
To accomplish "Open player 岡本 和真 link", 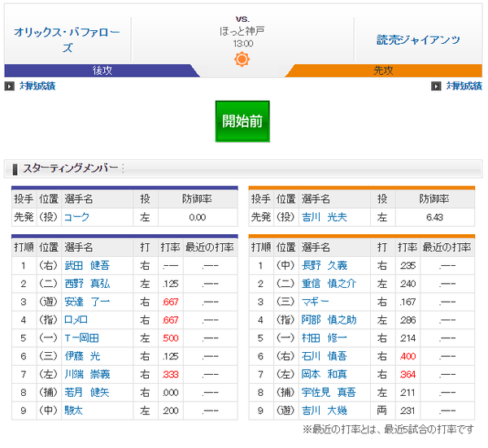I will (325, 374).
